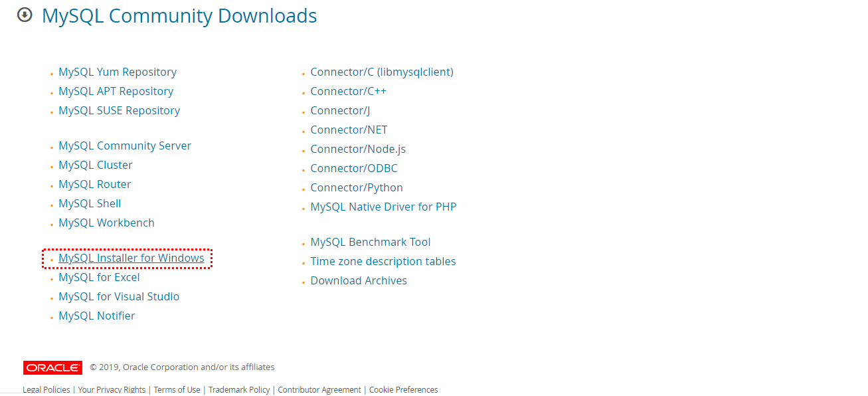Open the MySQL Shell link
The height and width of the screenshot is (396, 868).
tap(90, 203)
